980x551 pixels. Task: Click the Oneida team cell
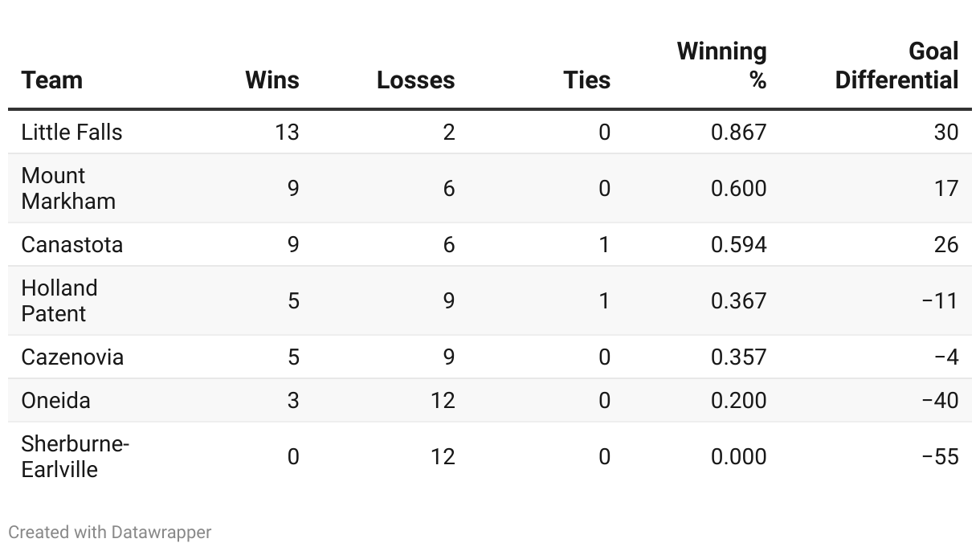pyautogui.click(x=55, y=400)
